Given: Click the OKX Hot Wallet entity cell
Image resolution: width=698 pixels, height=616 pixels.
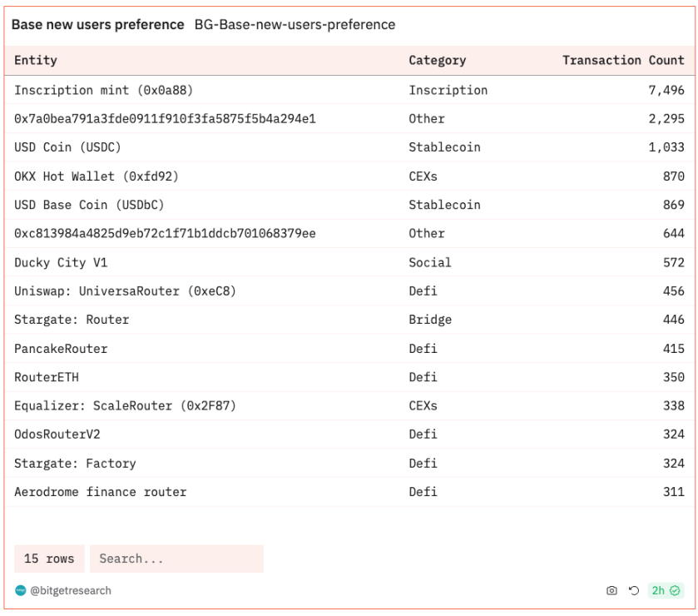Looking at the screenshot, I should pos(96,176).
